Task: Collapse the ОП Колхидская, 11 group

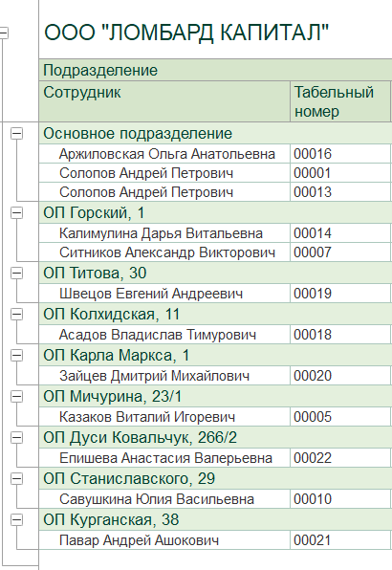Action: 16,314
